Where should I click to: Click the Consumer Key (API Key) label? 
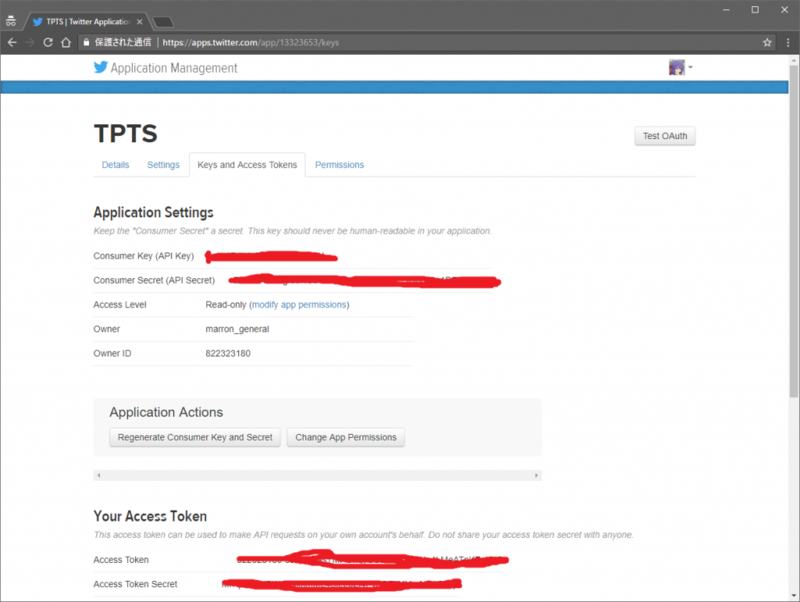(143, 256)
